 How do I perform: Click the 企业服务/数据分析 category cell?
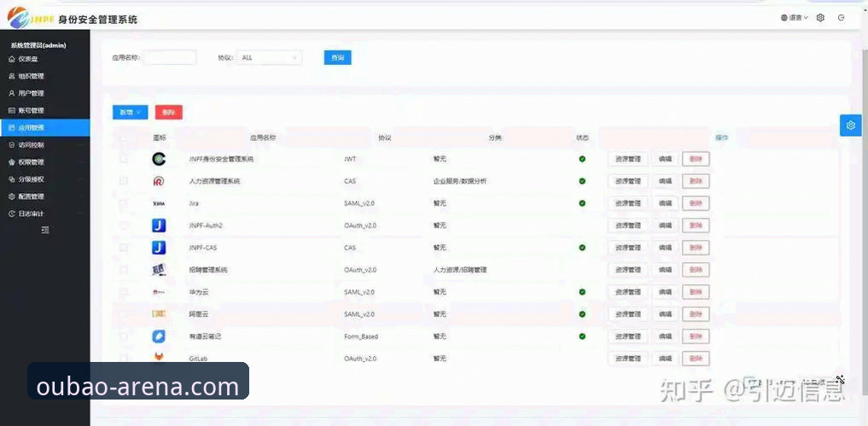(x=460, y=181)
